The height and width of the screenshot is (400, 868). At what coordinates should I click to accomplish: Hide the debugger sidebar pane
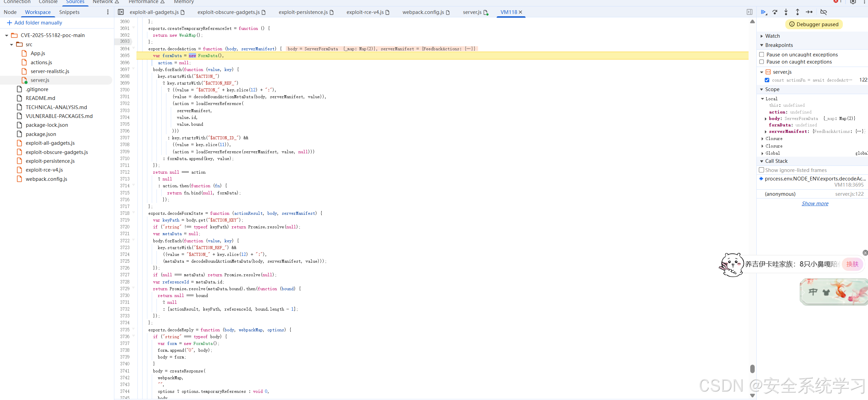coord(750,12)
